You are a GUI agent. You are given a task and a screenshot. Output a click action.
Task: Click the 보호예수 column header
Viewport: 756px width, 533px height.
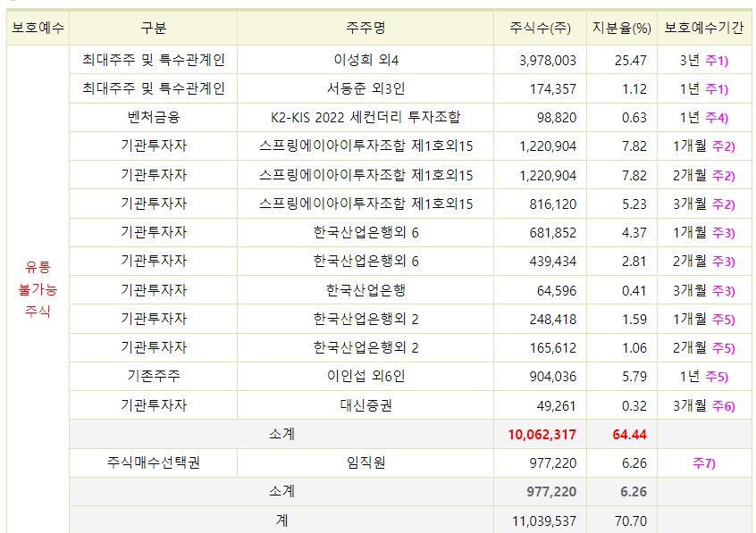(x=38, y=24)
